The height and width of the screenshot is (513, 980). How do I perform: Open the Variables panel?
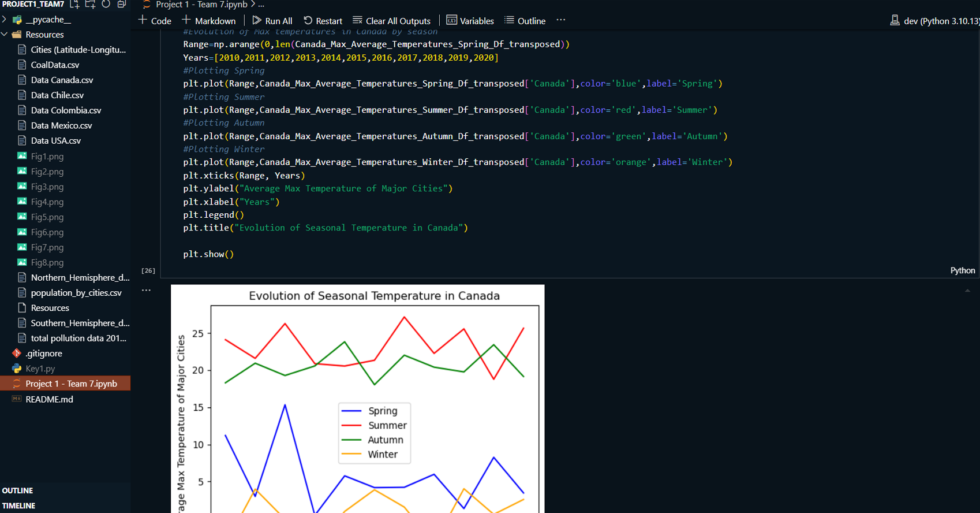(470, 21)
